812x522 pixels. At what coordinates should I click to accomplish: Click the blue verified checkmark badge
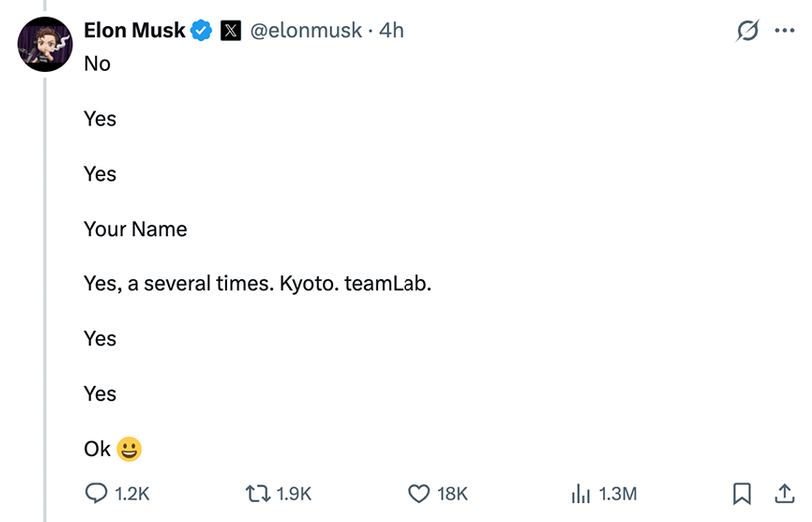[x=202, y=31]
